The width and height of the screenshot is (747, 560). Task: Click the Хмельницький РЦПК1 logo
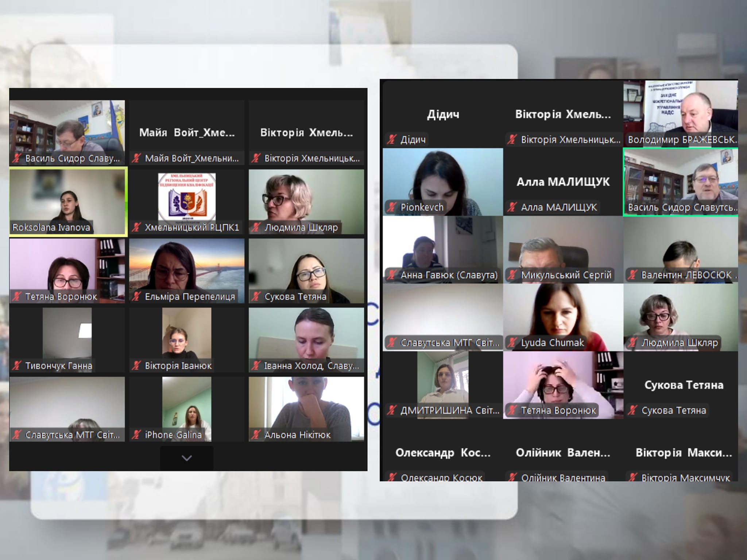[187, 197]
